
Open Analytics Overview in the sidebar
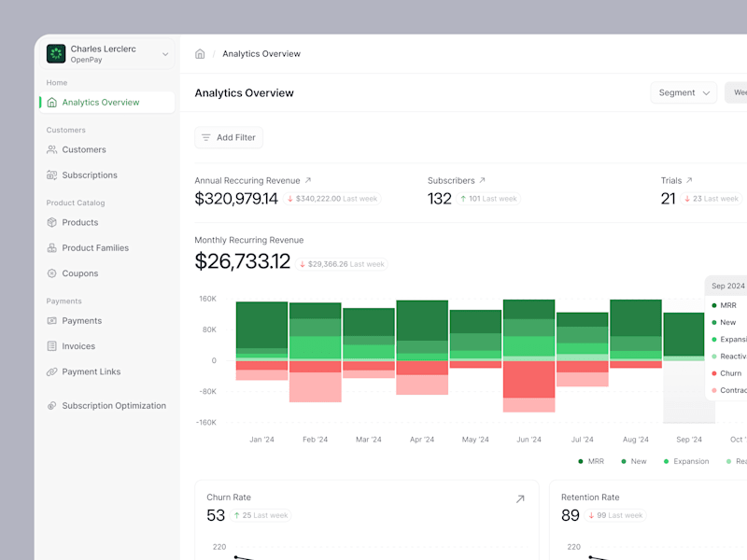pyautogui.click(x=107, y=103)
